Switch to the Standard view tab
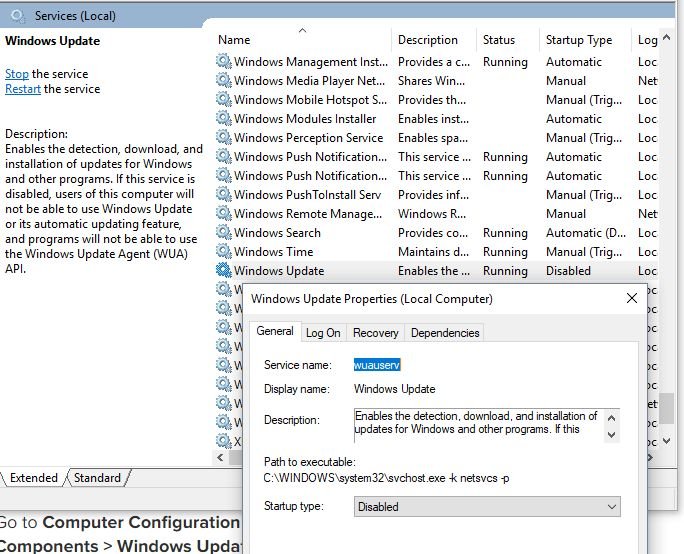684x554 pixels. (x=98, y=478)
